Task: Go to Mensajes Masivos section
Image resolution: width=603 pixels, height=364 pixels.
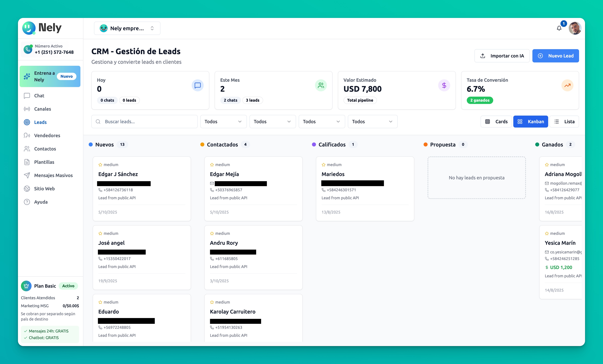Action: 53,175
